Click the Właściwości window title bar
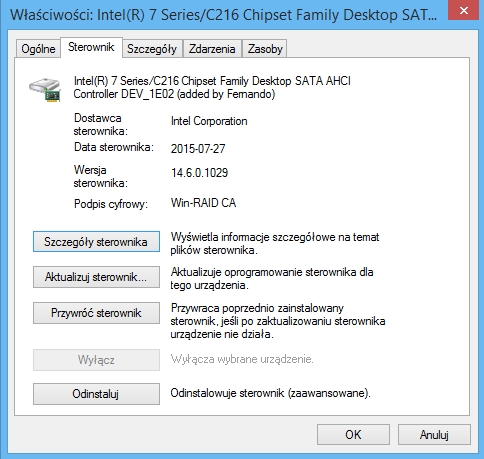 (x=223, y=15)
